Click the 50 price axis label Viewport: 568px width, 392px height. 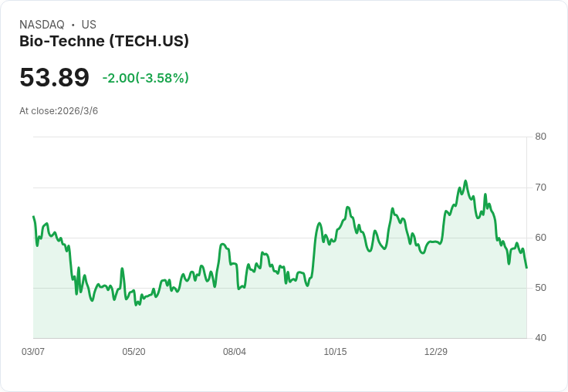coord(540,288)
